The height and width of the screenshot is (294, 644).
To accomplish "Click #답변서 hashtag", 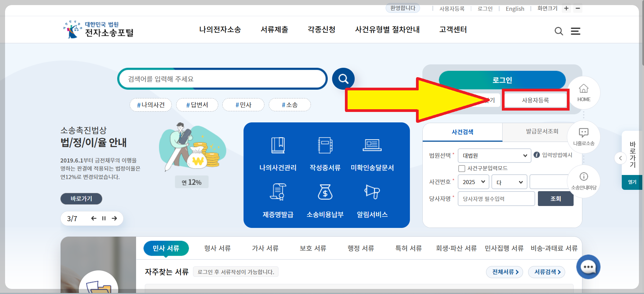I will pos(197,105).
